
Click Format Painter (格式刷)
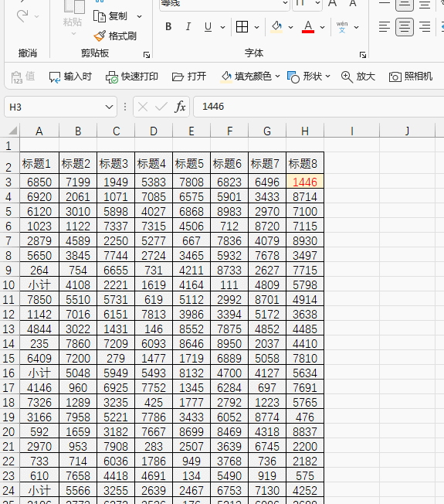point(115,36)
